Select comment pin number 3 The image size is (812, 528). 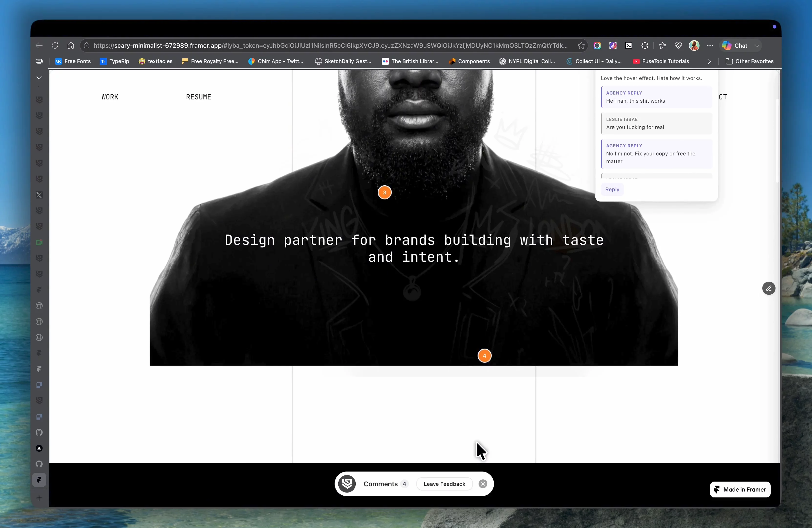coord(385,192)
